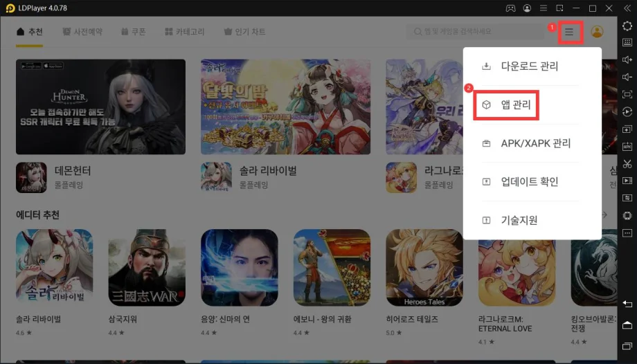The width and height of the screenshot is (637, 364).
Task: Take a screenshot with the scissors icon
Action: click(x=627, y=164)
